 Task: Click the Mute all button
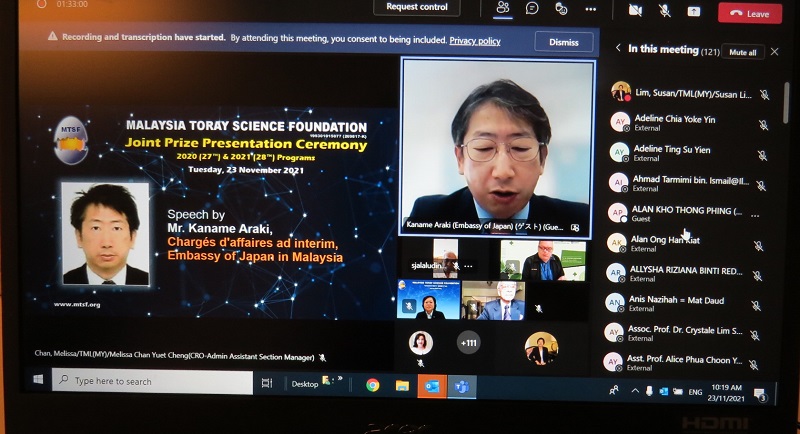pyautogui.click(x=742, y=52)
